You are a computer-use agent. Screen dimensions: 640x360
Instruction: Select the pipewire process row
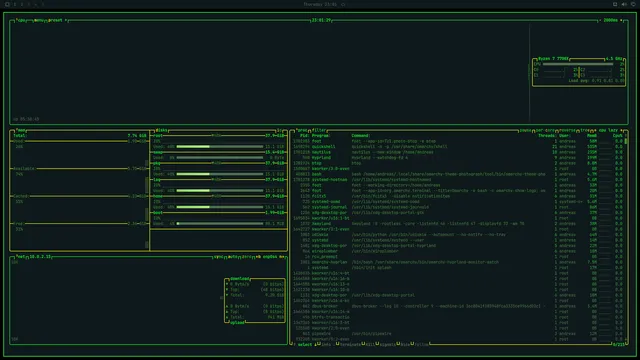coord(458,334)
